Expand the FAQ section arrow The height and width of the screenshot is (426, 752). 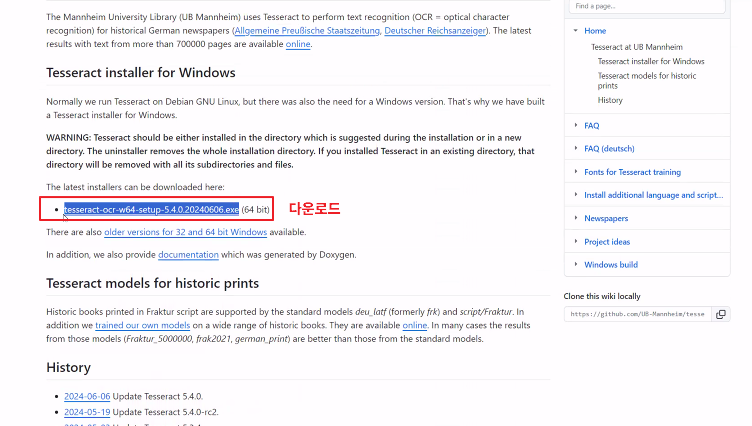576,125
